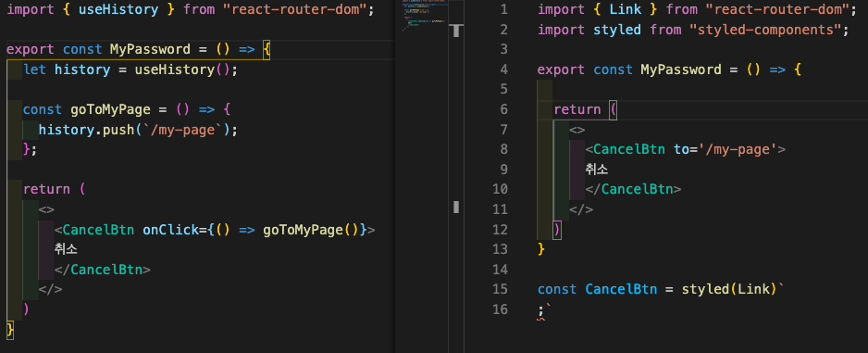Click the "const goToMyPage" declaration line

(x=126, y=109)
